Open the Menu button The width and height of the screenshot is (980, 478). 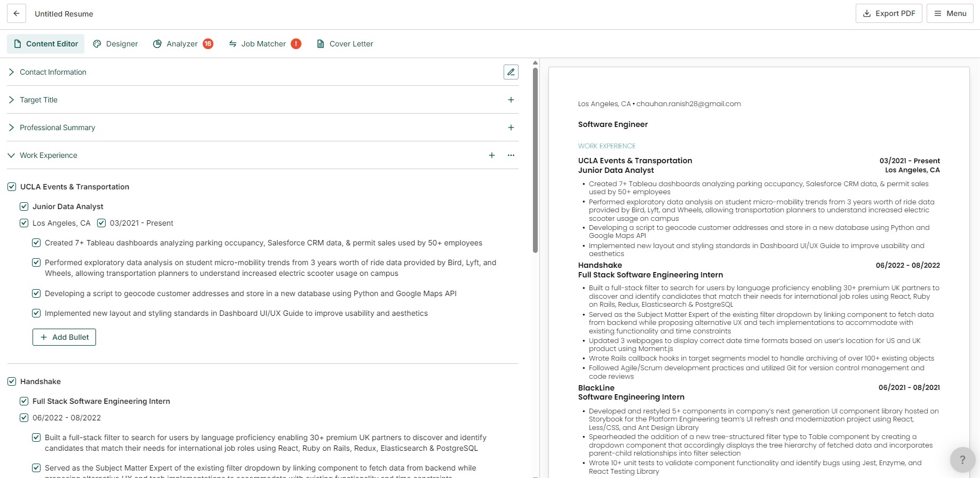[x=950, y=13]
